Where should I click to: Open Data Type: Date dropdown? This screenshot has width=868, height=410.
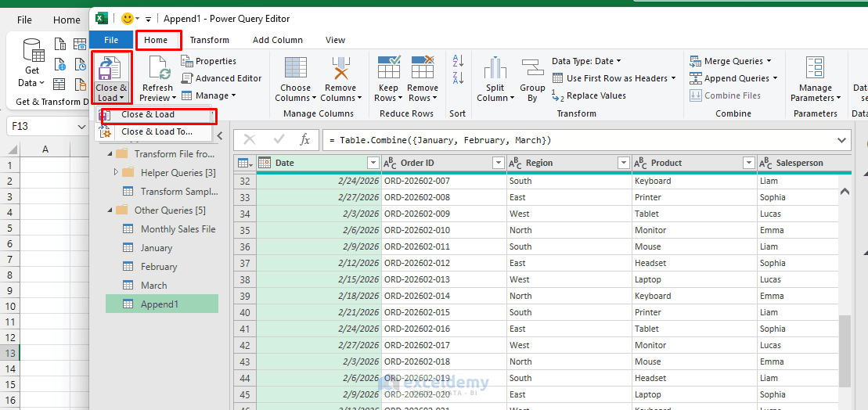[586, 61]
